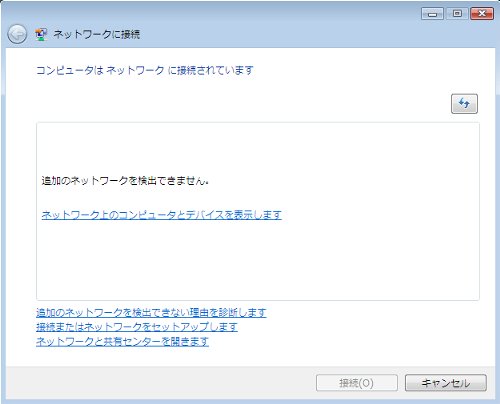Maximize the ネットワークに接続 window

coord(457,14)
